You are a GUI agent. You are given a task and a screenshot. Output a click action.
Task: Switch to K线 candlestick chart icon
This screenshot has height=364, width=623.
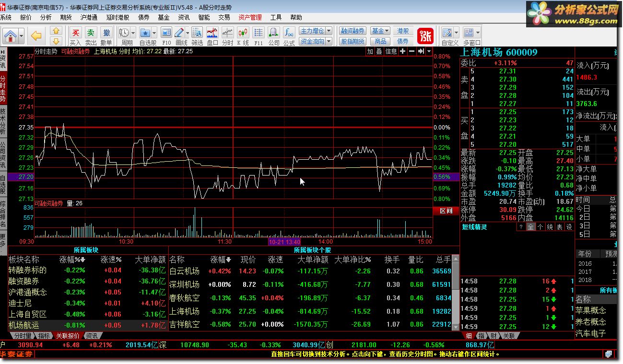(x=243, y=33)
